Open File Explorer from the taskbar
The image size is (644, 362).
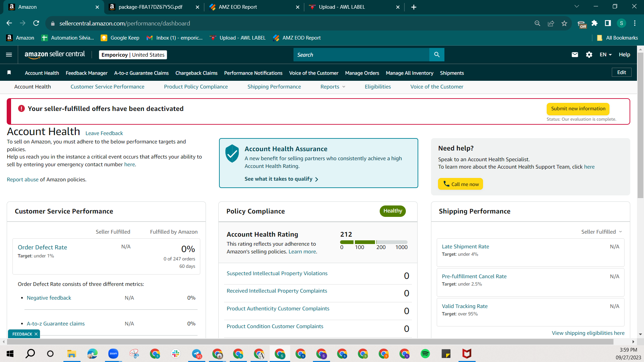coord(71,354)
